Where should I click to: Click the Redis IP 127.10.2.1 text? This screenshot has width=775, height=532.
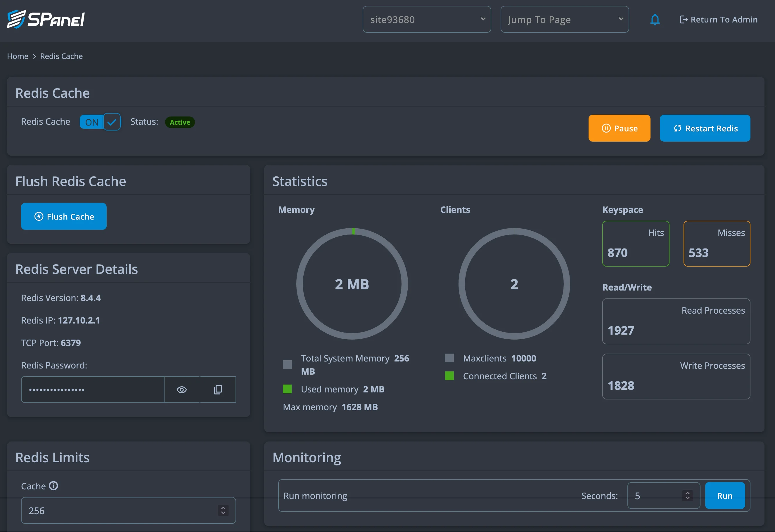[60, 320]
